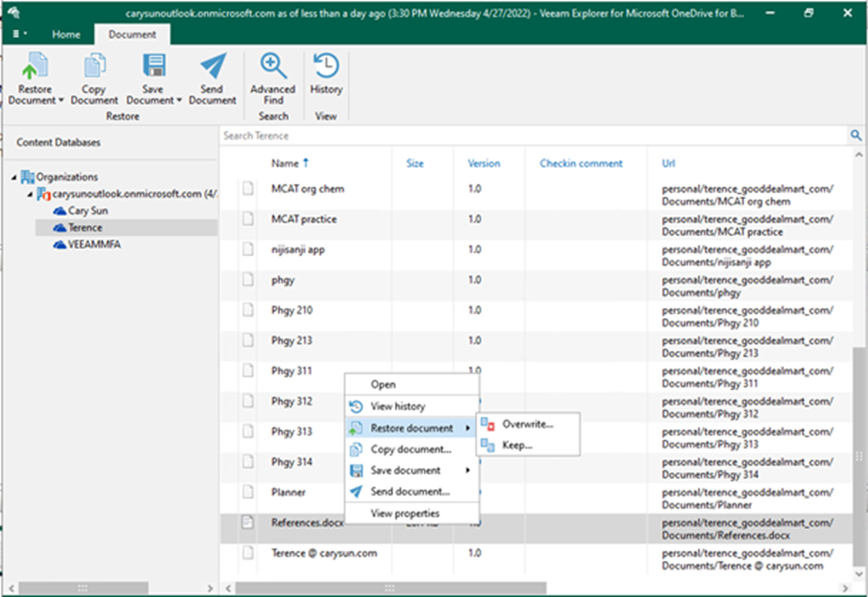The image size is (868, 597).
Task: Sort by the Size column header
Action: pos(415,162)
